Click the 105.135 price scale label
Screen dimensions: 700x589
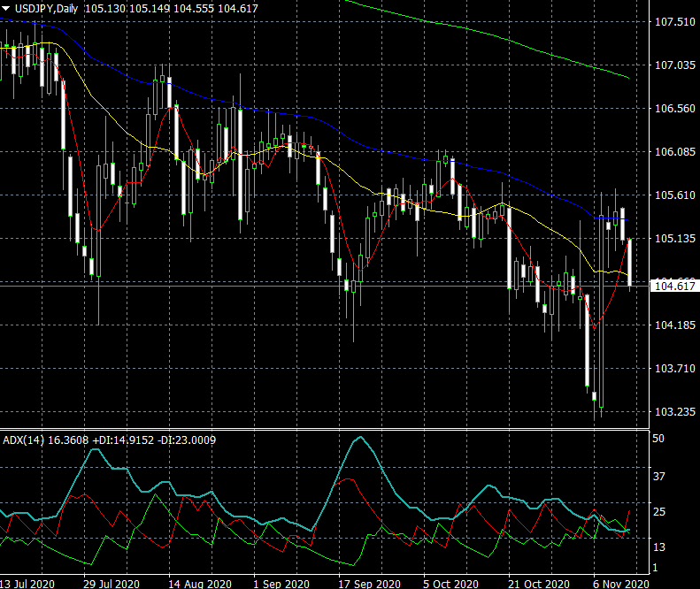tap(674, 238)
